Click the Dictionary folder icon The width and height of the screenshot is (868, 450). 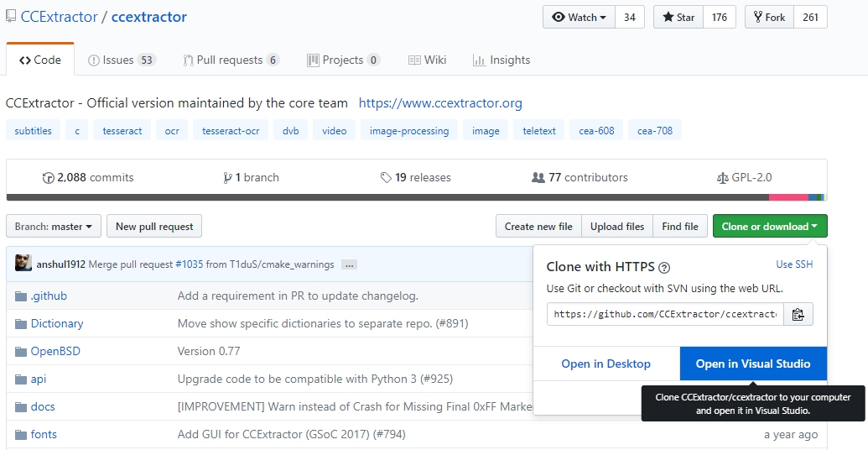click(x=21, y=324)
